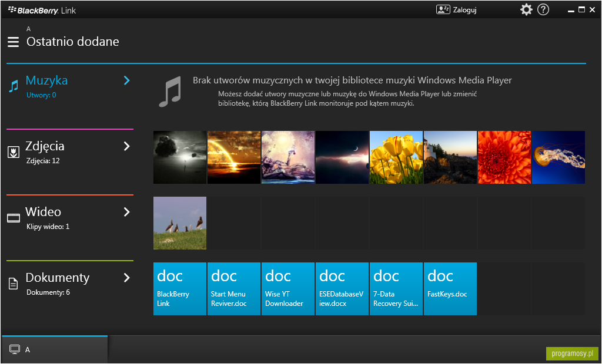Open the help question mark icon

[x=543, y=9]
